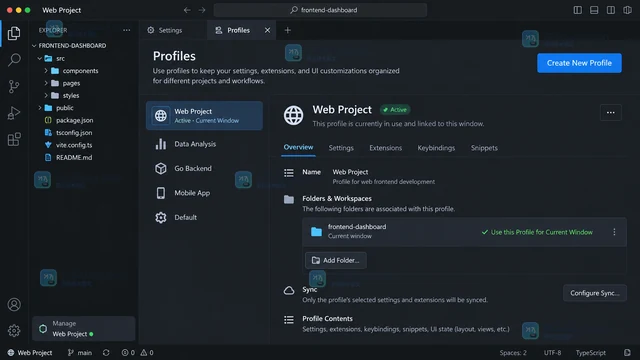Go forward using the right arrow

pos(202,10)
